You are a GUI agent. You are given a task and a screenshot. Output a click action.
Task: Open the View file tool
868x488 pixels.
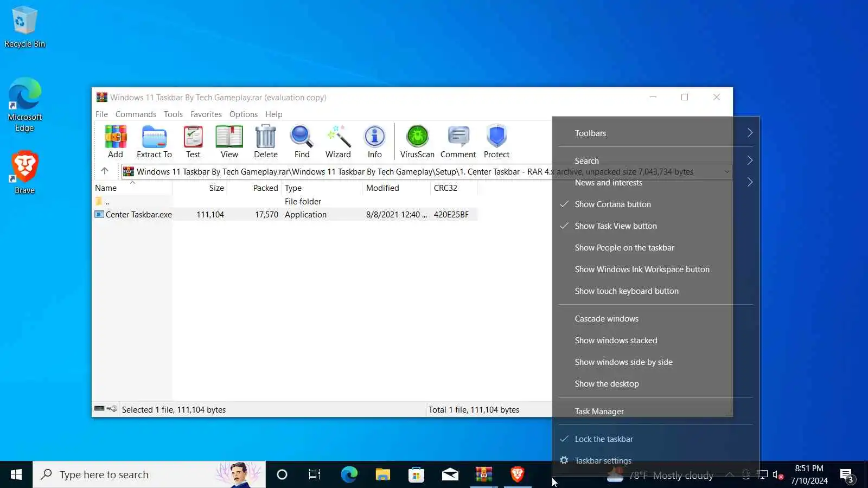[x=229, y=142]
